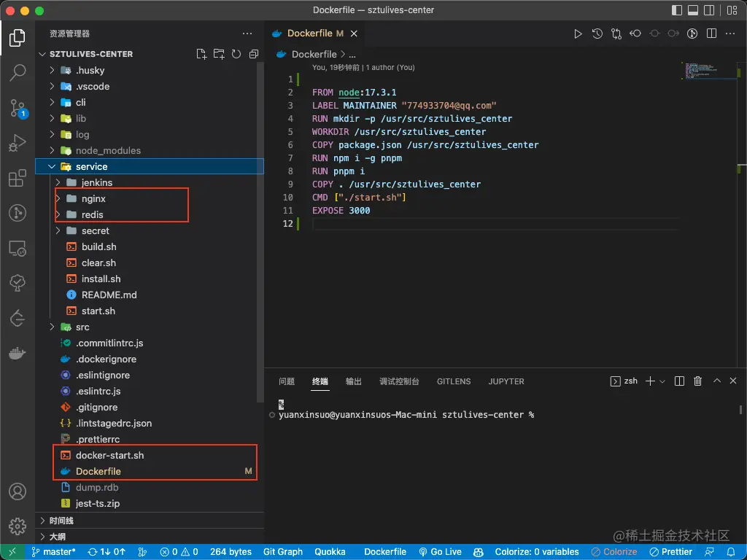Switch to the GITLENS tab
The image size is (747, 560).
click(454, 381)
